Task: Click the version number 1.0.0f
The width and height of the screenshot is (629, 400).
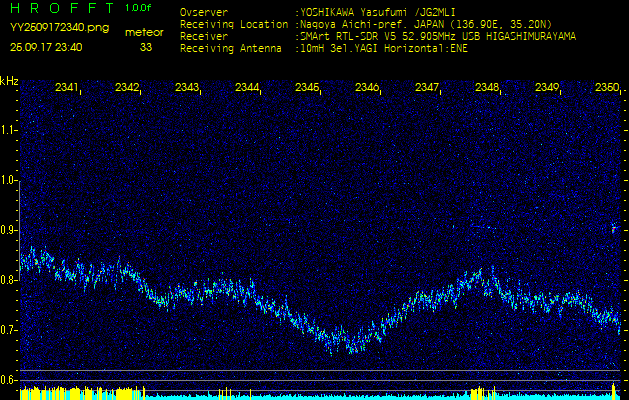Action: tap(139, 8)
